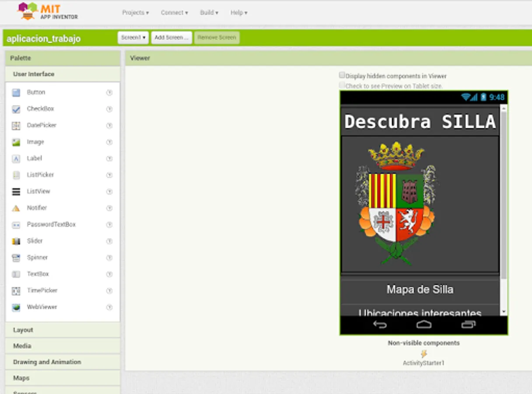Image resolution: width=532 pixels, height=394 pixels.
Task: Open help for the DatePicker component
Action: [x=109, y=126]
